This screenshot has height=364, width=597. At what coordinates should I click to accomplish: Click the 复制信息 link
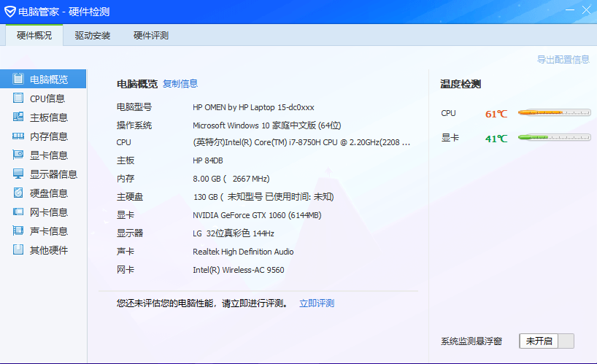click(180, 84)
